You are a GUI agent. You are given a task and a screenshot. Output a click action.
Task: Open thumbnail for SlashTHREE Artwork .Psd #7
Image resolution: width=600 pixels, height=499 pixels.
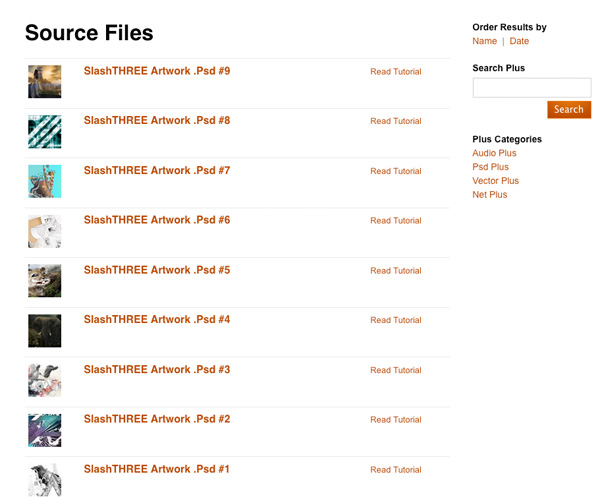tap(44, 181)
